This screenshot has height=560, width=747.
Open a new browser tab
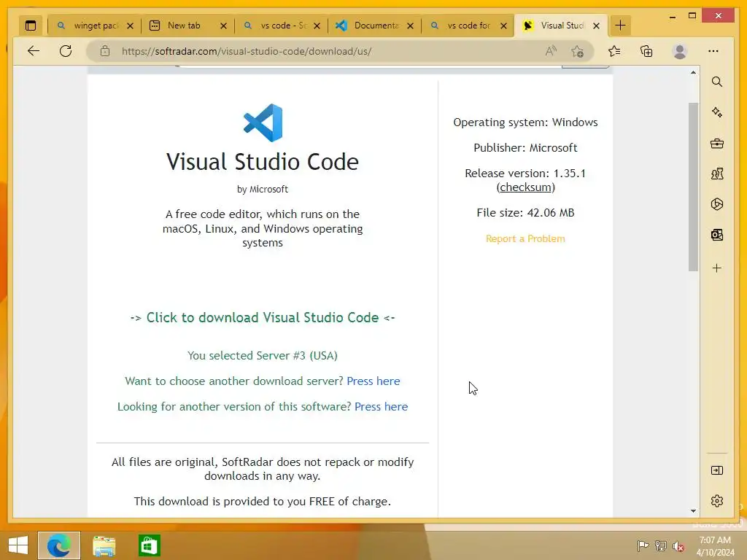620,26
